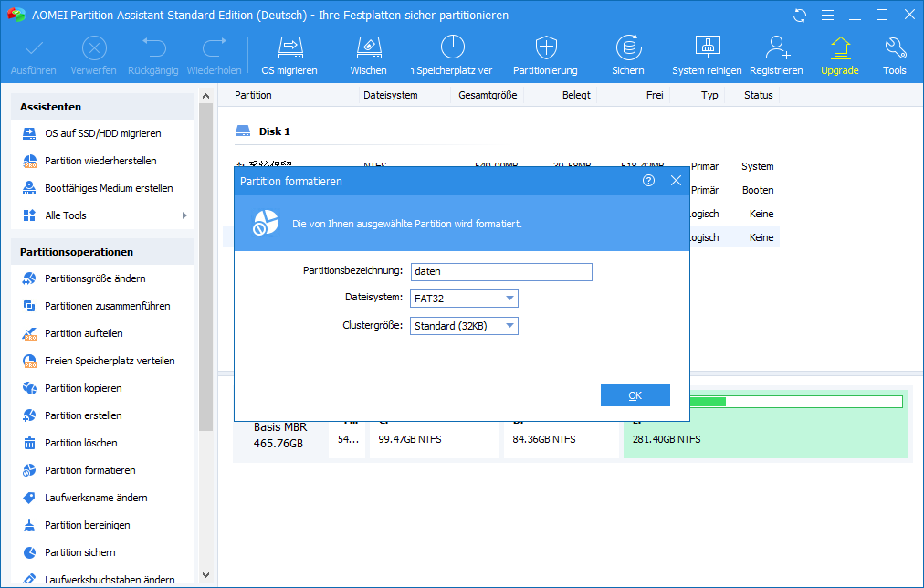
Task: Close the Partition formatieren dialog
Action: [676, 181]
